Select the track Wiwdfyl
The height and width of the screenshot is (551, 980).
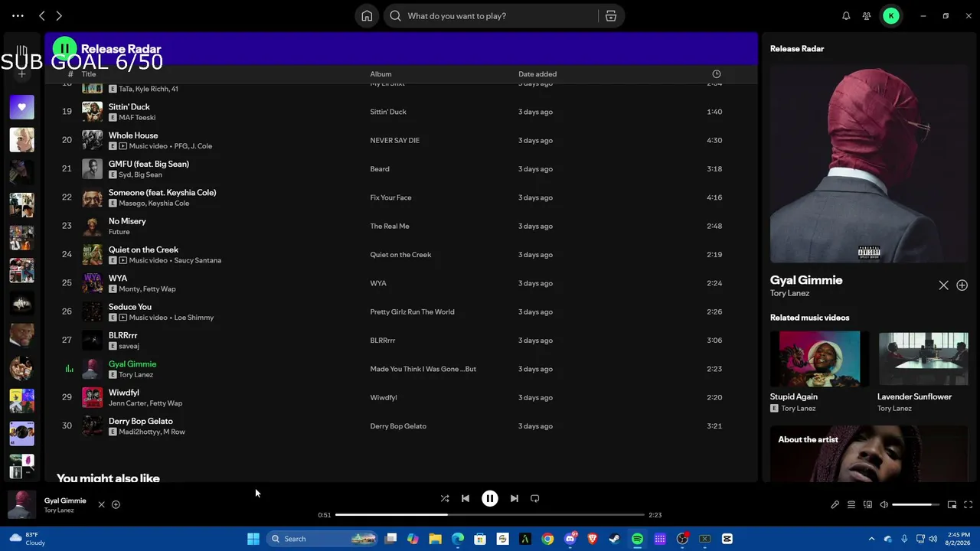click(124, 393)
